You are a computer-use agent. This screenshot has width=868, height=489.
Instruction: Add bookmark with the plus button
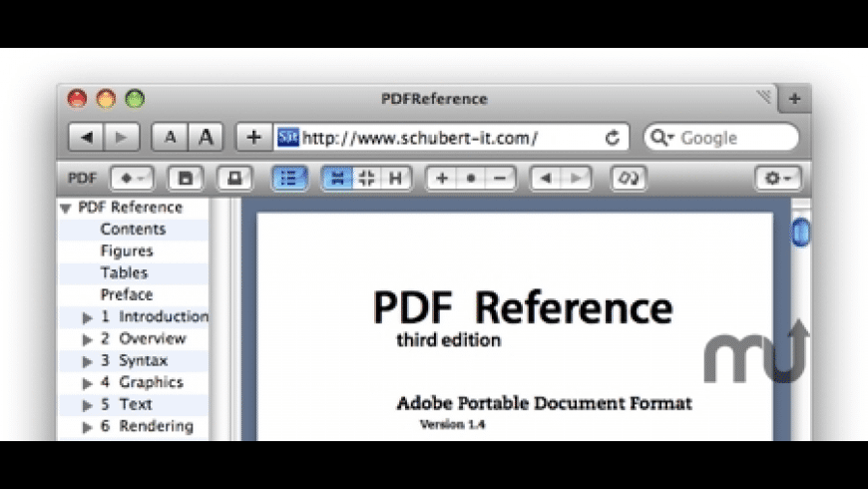(254, 137)
